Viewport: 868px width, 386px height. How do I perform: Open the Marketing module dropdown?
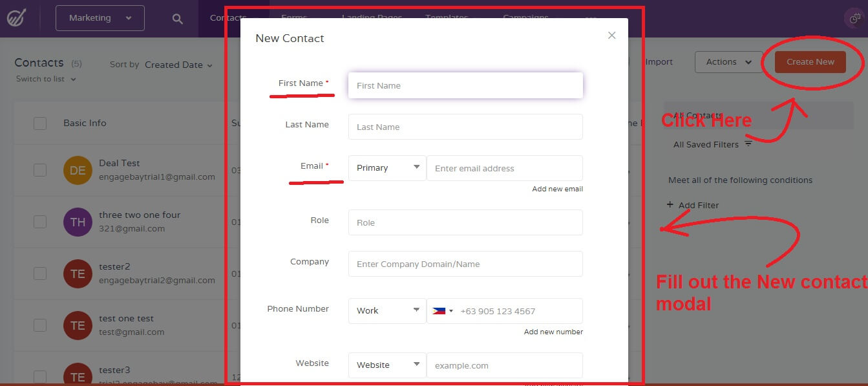point(100,18)
